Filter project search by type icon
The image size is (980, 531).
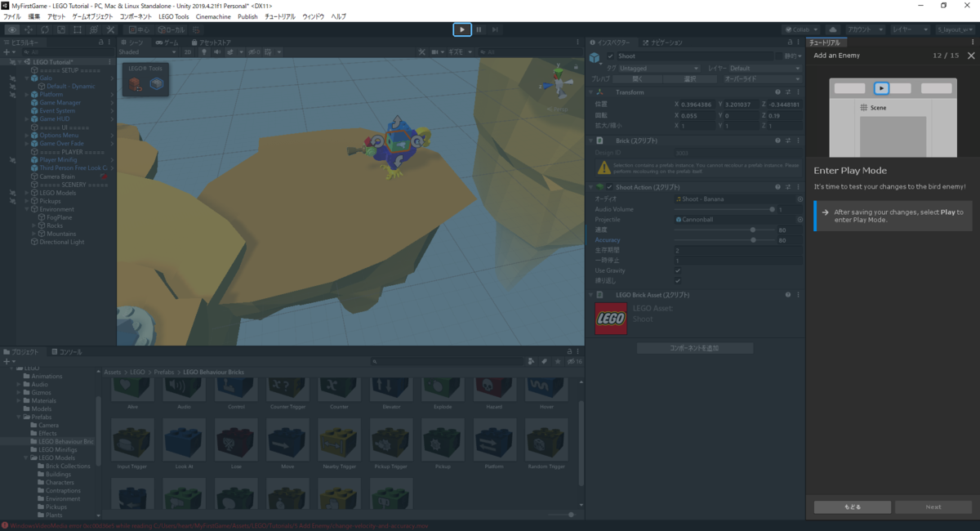[x=532, y=361]
